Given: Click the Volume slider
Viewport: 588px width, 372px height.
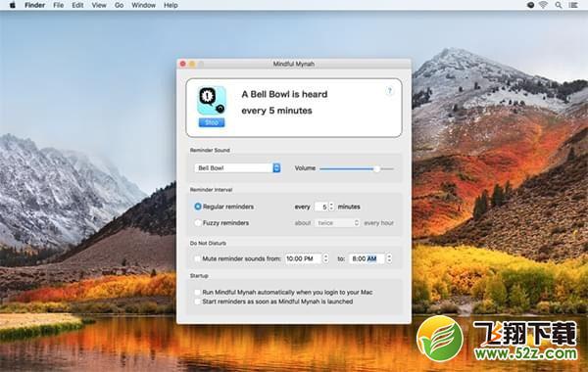Looking at the screenshot, I should pyautogui.click(x=357, y=169).
